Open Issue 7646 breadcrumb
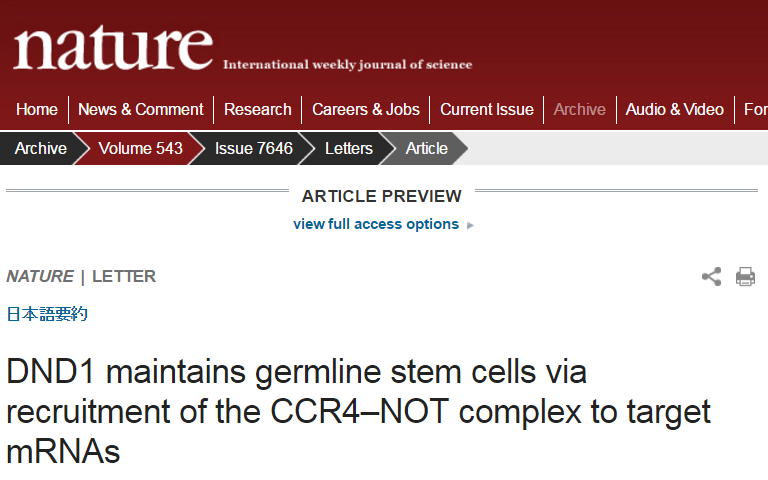This screenshot has height=480, width=768. tap(254, 148)
